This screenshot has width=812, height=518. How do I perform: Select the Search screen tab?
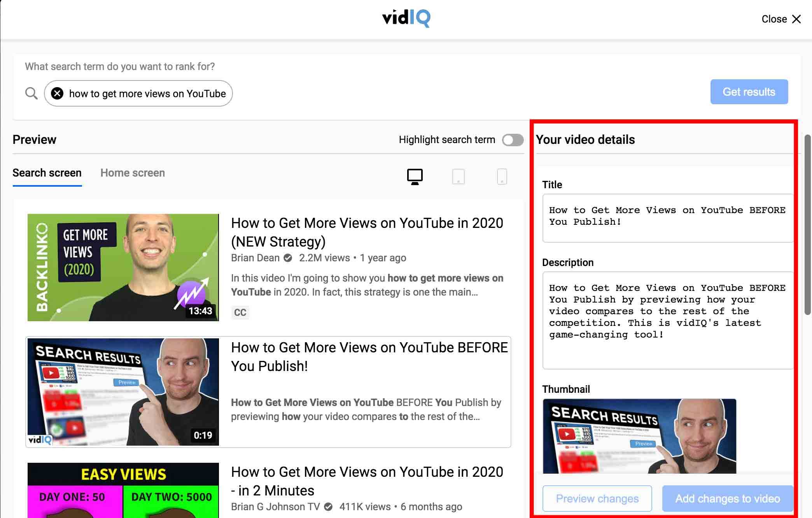pos(47,173)
